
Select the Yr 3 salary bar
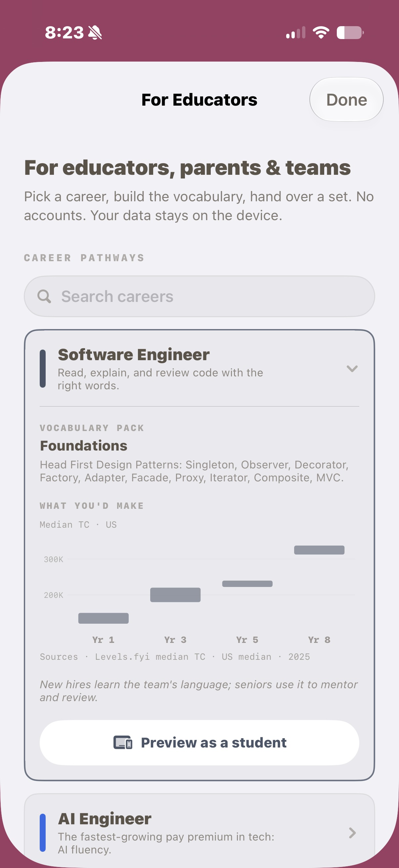click(175, 595)
